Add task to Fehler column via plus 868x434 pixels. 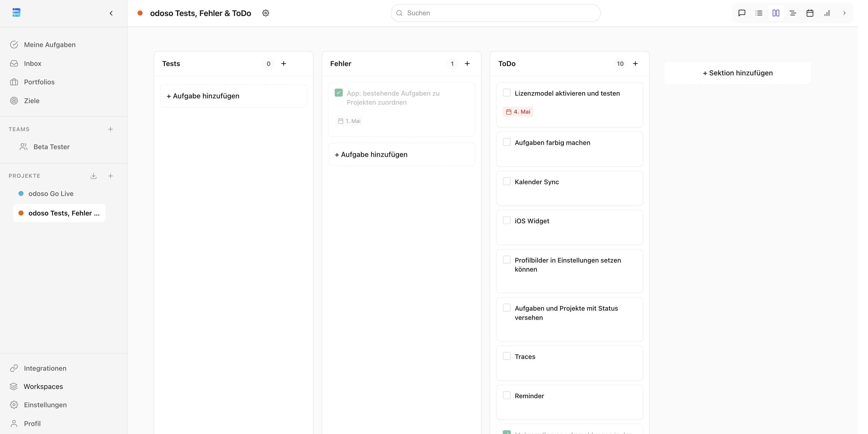(467, 63)
